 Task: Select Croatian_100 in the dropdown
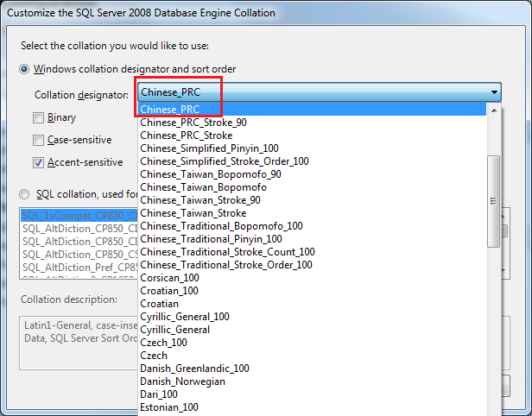(312, 291)
